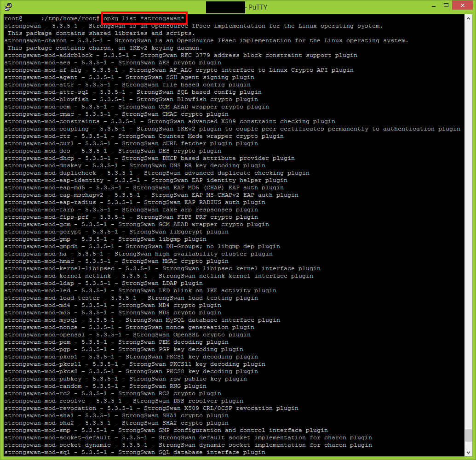
Task: Click the strongswan-mod-gcm line
Action: 137,225
